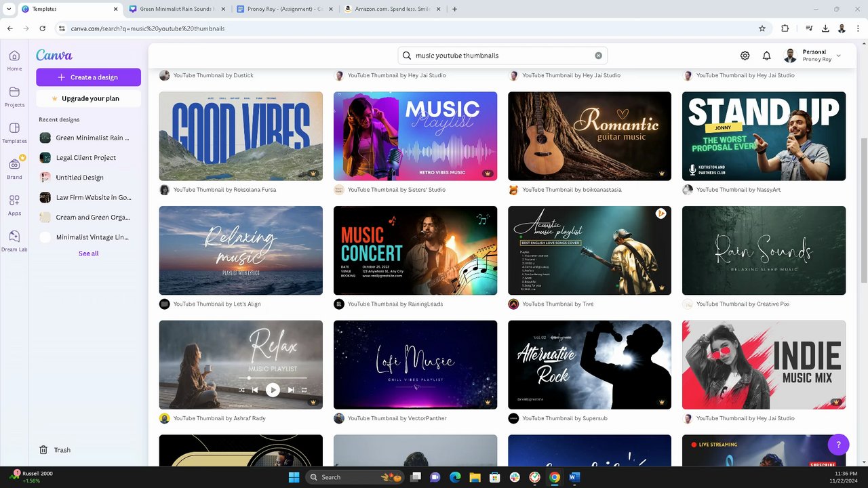Viewport: 868px width, 488px height.
Task: Open the Trash folder
Action: [x=55, y=450]
